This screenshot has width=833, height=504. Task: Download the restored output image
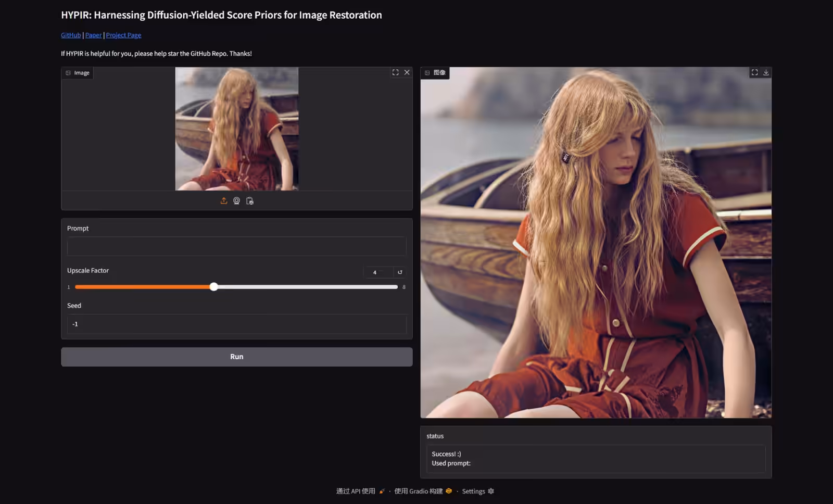[766, 72]
